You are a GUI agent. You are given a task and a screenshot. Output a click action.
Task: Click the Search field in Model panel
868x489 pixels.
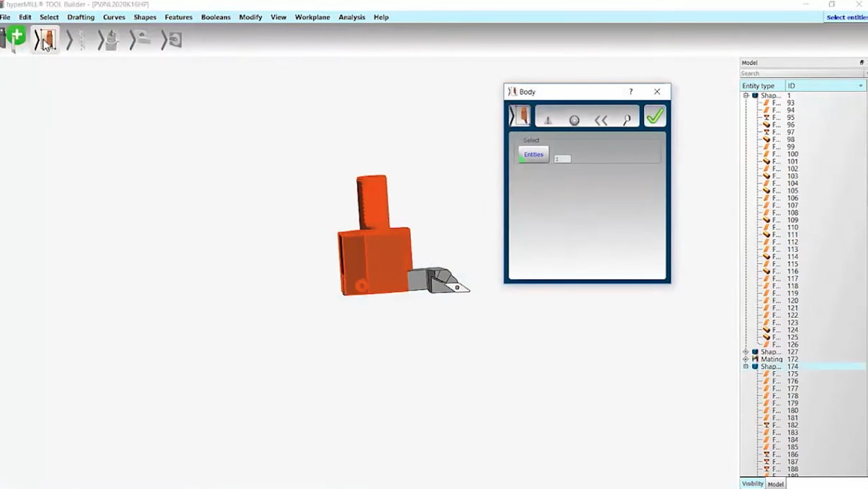click(800, 73)
